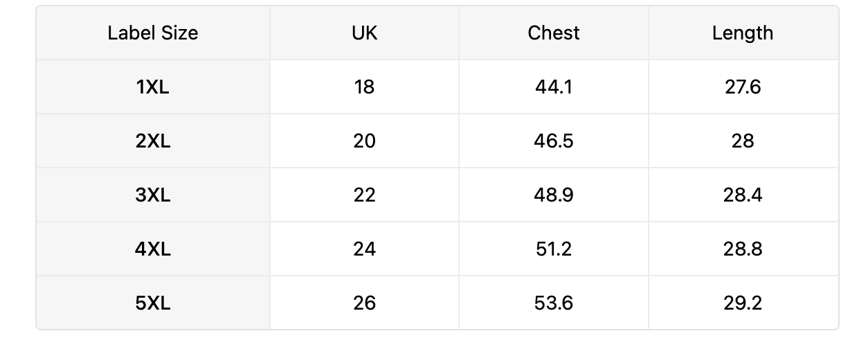868x338 pixels.
Task: Select the Chest column header
Action: 554,33
